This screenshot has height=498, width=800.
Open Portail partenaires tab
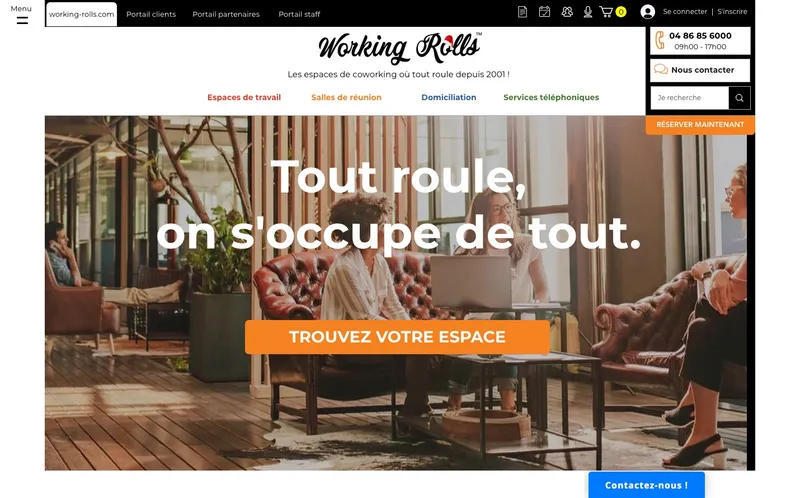pos(226,14)
